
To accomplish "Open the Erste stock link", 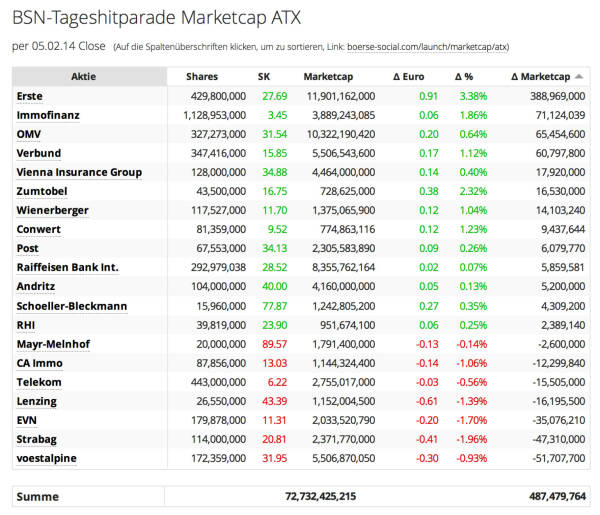I will point(30,96).
